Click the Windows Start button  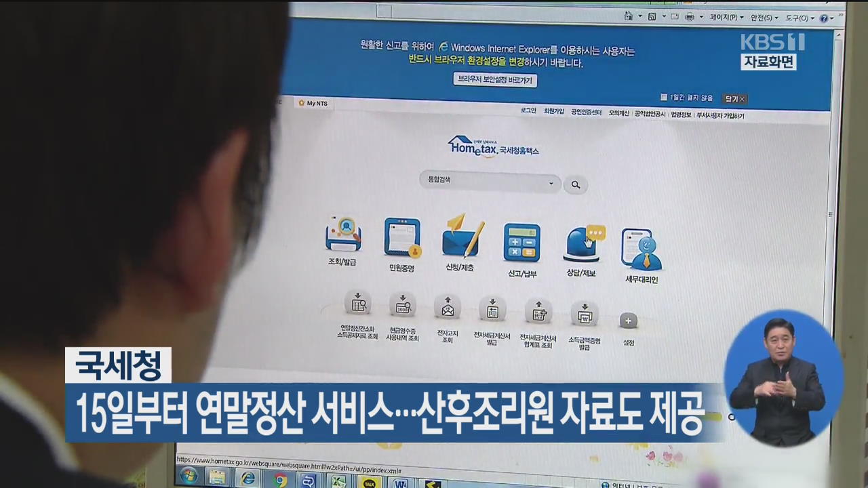point(189,476)
